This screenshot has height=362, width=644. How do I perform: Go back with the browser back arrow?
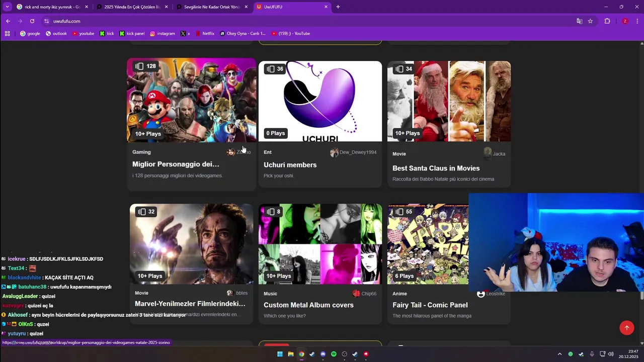(x=8, y=21)
